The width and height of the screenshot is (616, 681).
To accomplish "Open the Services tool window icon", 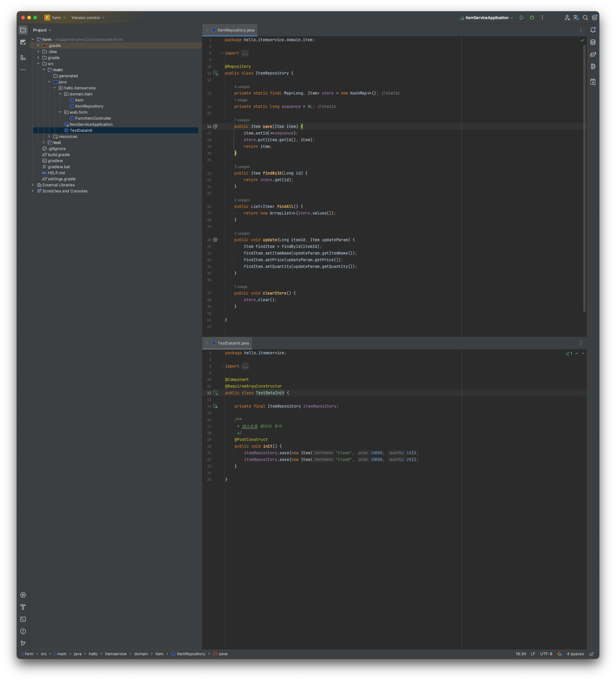I will (x=23, y=595).
